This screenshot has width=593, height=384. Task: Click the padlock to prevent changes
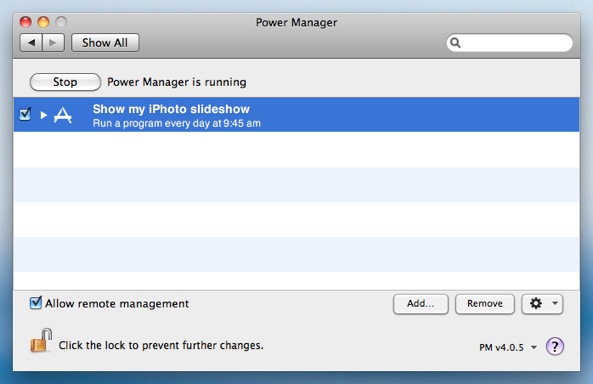41,340
